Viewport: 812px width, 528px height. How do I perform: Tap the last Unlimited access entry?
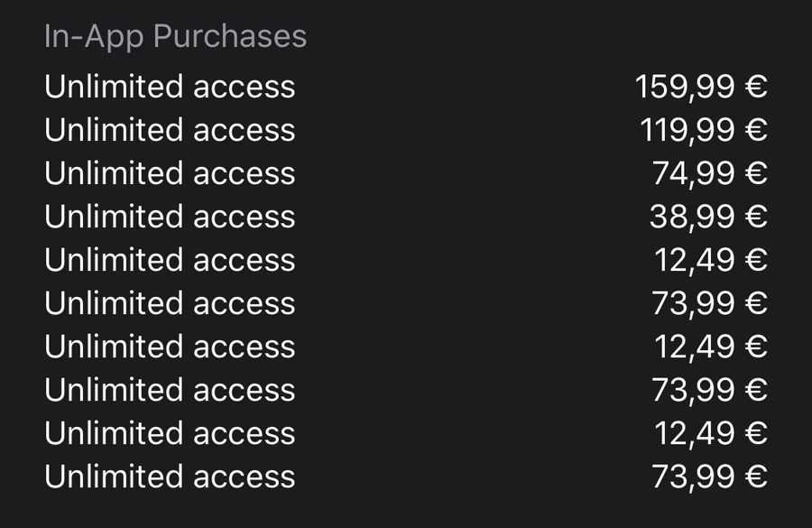(170, 477)
